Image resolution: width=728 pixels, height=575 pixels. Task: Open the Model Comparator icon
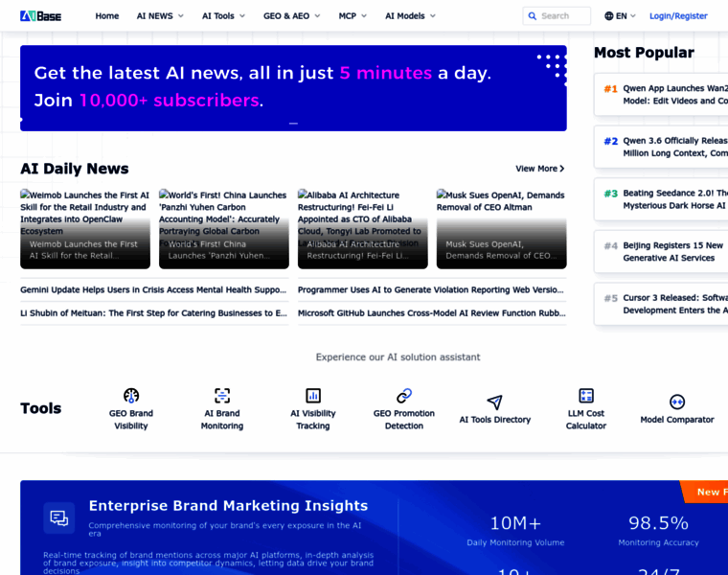point(677,402)
